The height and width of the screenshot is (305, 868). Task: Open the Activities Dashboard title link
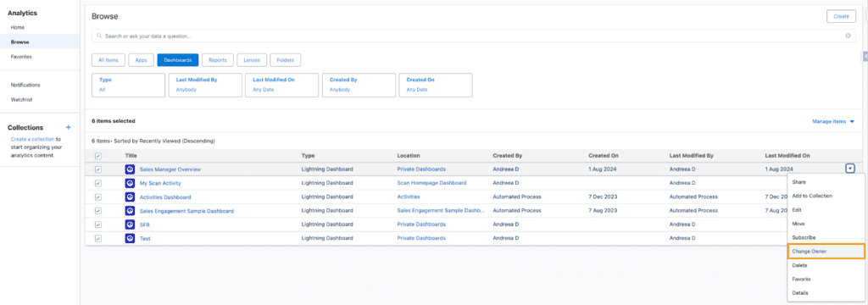pyautogui.click(x=165, y=197)
